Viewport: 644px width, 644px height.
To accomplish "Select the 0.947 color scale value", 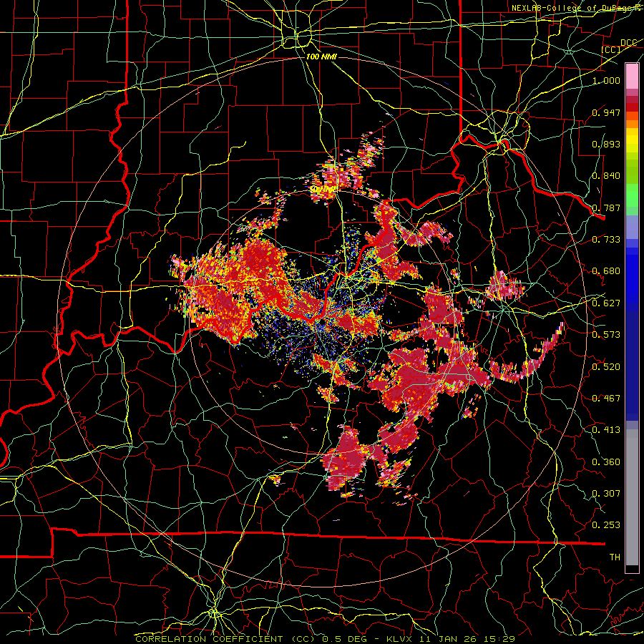I will (x=606, y=112).
